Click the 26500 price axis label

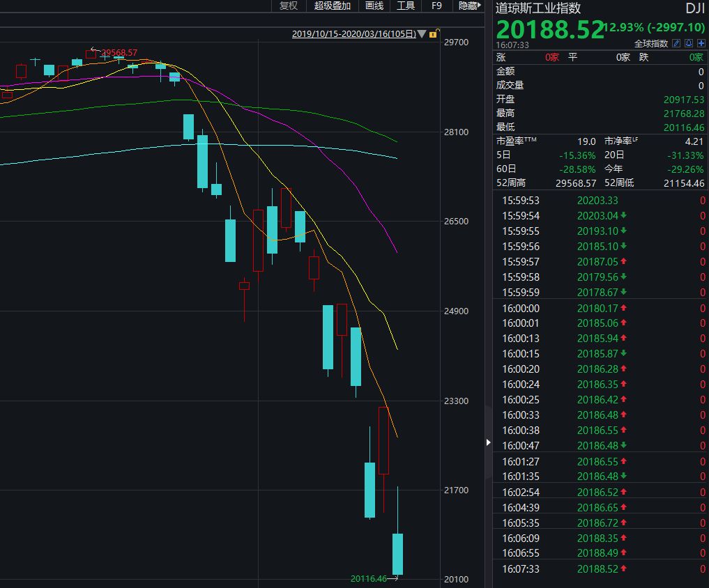[456, 221]
